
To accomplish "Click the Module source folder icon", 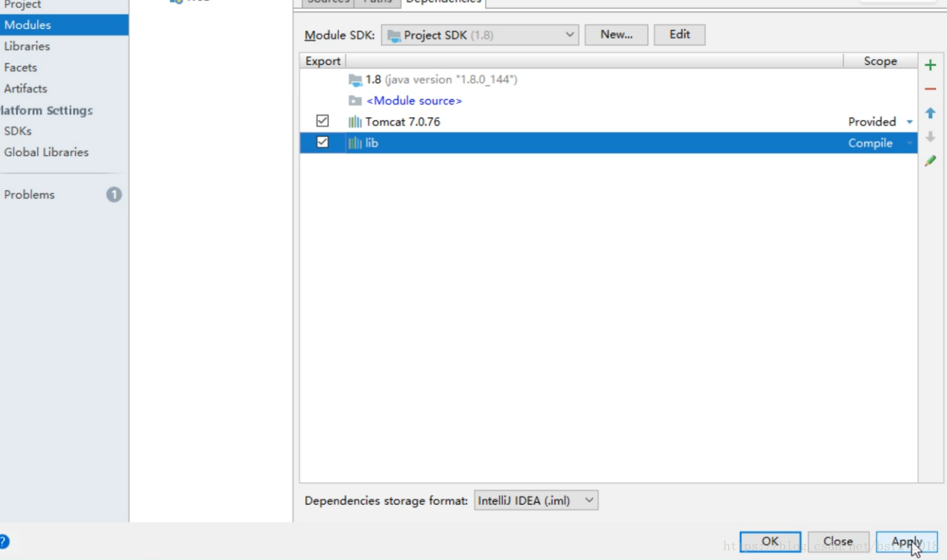I will (355, 101).
